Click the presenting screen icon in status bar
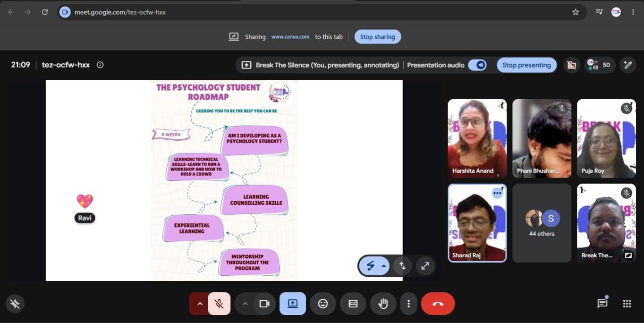 246,65
